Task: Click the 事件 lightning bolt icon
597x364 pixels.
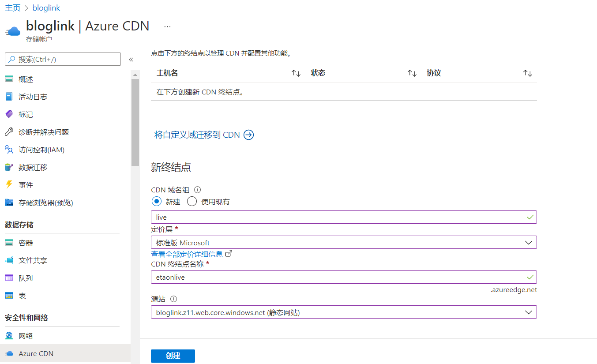Action: coord(9,185)
